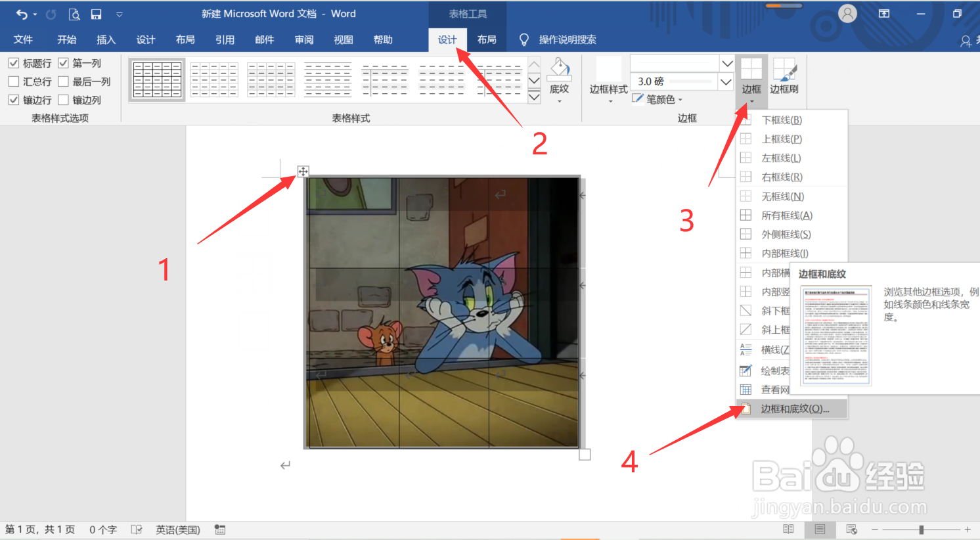
Task: Click the zoom out minus button
Action: click(x=875, y=529)
